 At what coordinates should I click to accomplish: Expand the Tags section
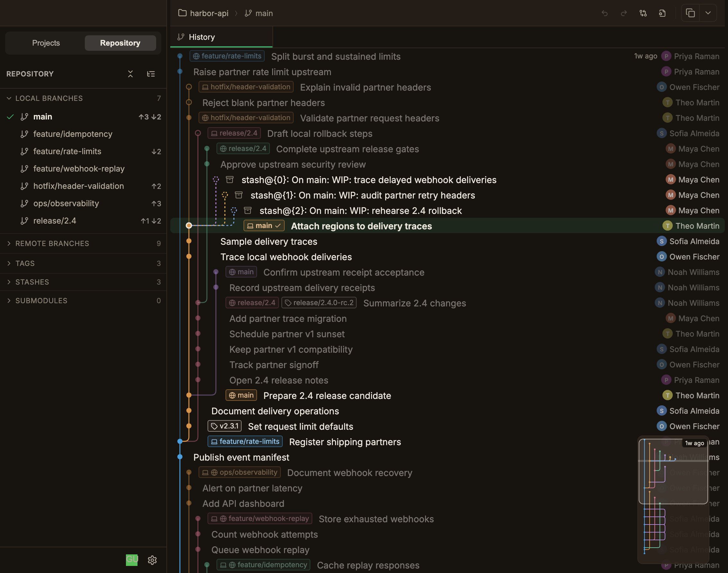coord(83,263)
